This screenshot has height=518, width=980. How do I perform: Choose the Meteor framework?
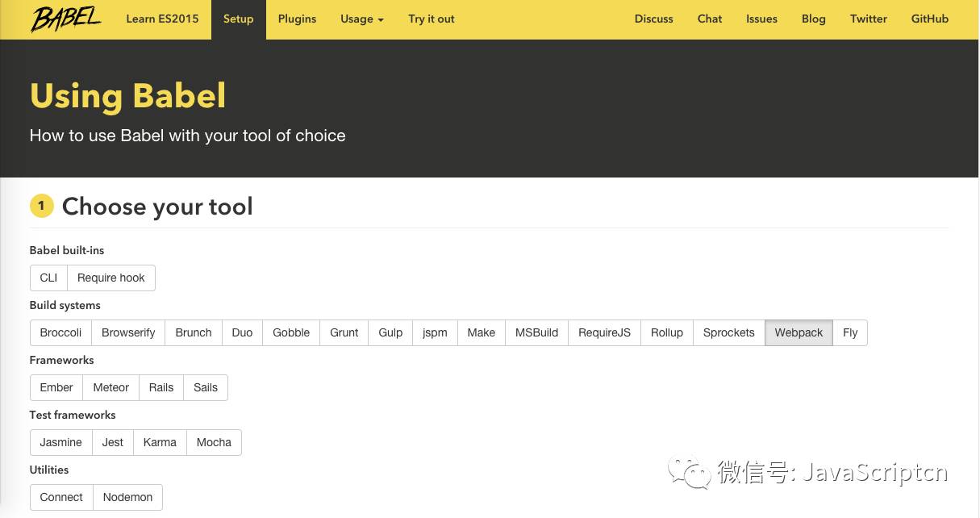point(111,387)
